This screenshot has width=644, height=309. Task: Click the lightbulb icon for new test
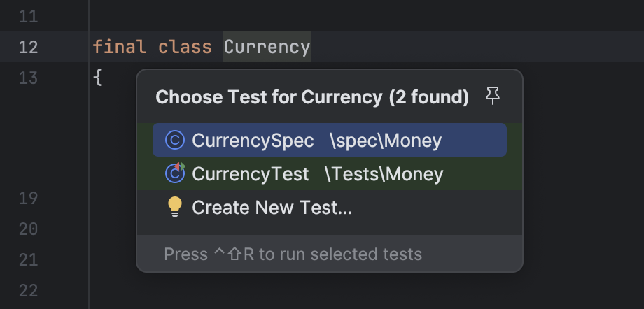(175, 207)
